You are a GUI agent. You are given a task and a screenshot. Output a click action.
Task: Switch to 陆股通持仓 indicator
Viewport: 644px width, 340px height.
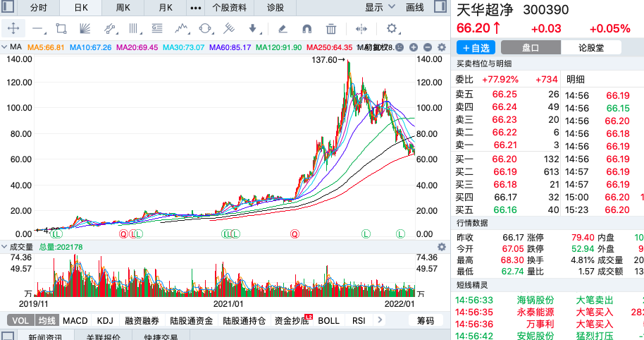(x=244, y=320)
